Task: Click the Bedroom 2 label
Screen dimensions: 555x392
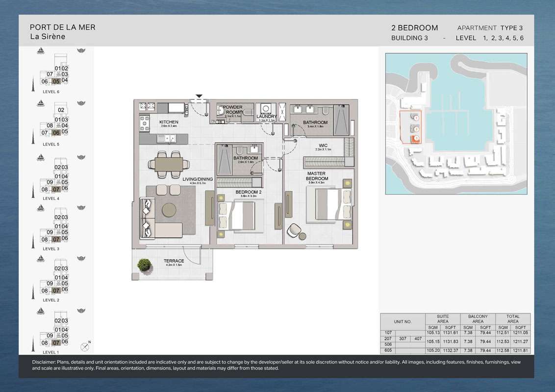Action: coord(249,193)
